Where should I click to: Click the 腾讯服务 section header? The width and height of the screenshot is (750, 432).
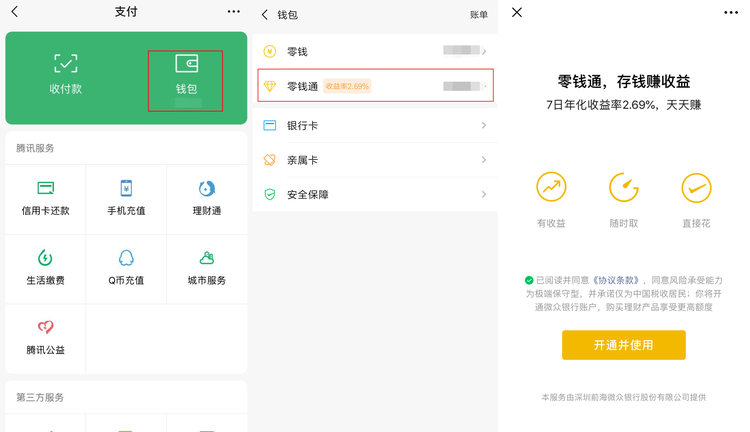[35, 148]
